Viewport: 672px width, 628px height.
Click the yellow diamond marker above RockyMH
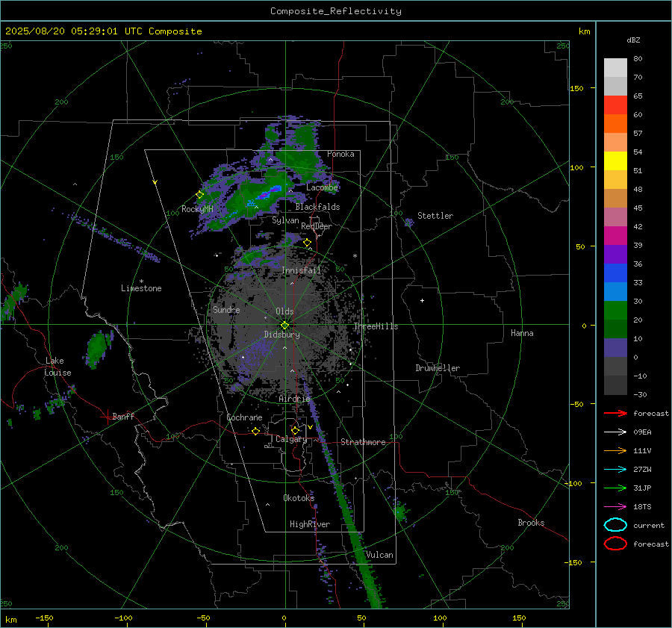199,195
